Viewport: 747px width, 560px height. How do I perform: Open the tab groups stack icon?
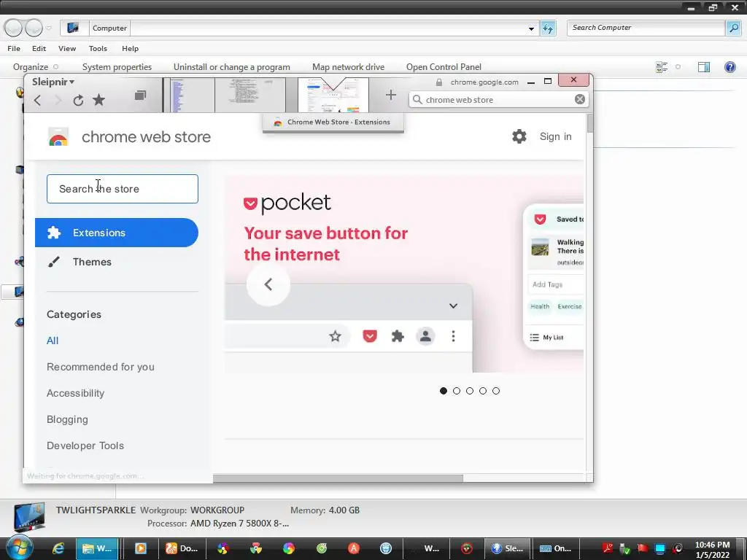point(140,96)
